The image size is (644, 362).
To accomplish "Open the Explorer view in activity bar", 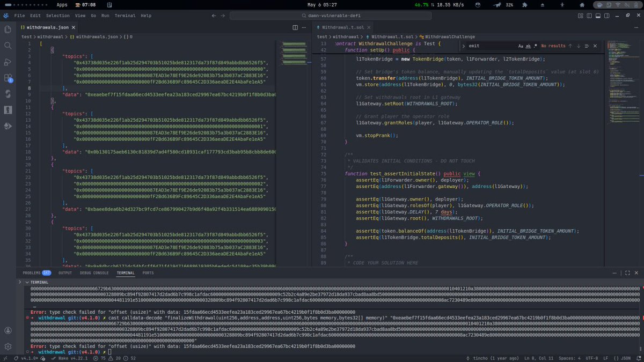I will 8,29.
